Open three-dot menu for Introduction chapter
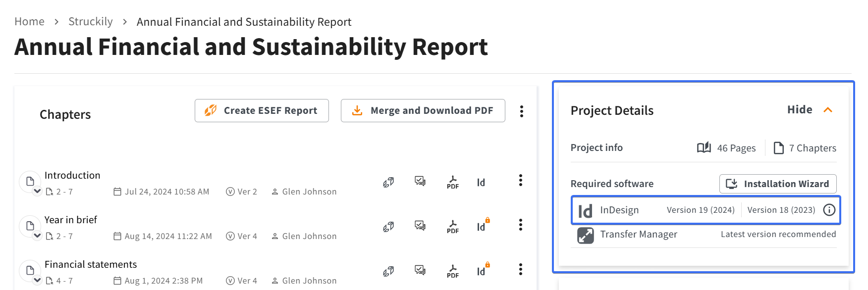 520,180
